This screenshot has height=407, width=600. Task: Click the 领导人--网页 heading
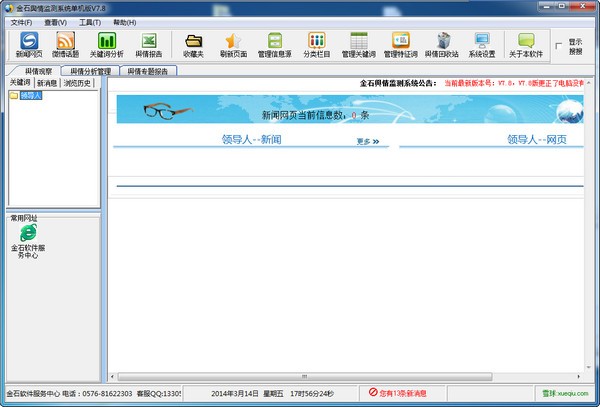click(536, 140)
